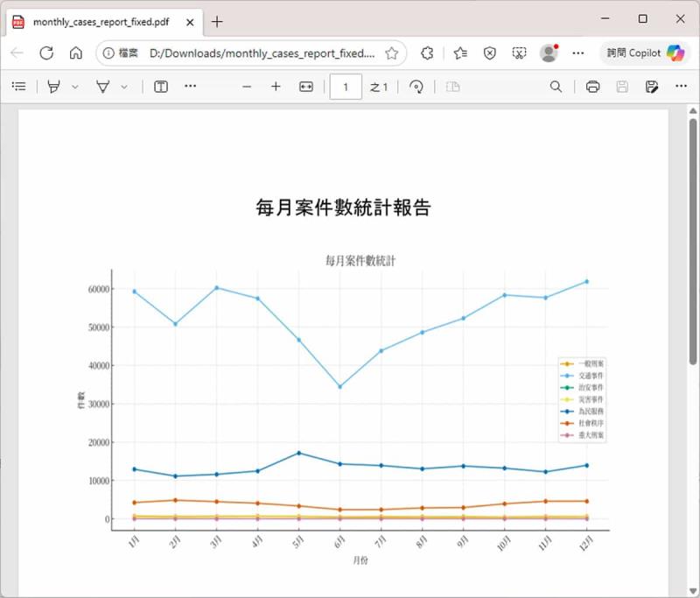Viewport: 700px width, 598px height.
Task: Open browser Settings and more menu
Action: pyautogui.click(x=577, y=53)
